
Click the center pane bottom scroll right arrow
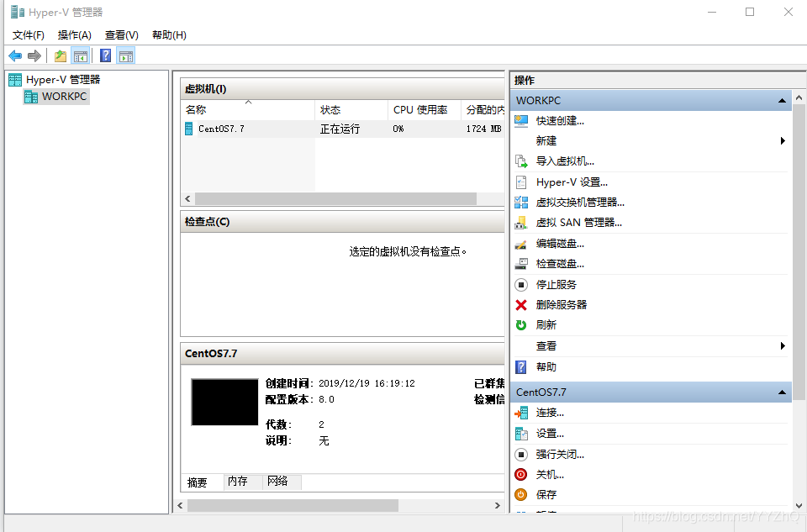tap(497, 506)
